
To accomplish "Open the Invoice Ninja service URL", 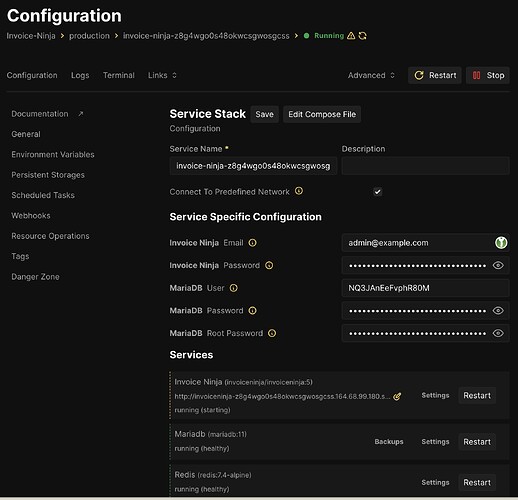I will [282, 397].
